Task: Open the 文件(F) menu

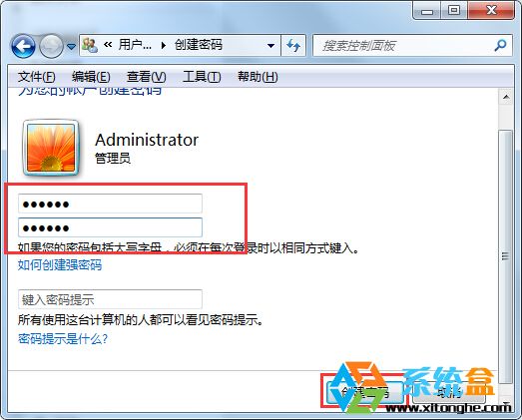Action: coord(36,77)
